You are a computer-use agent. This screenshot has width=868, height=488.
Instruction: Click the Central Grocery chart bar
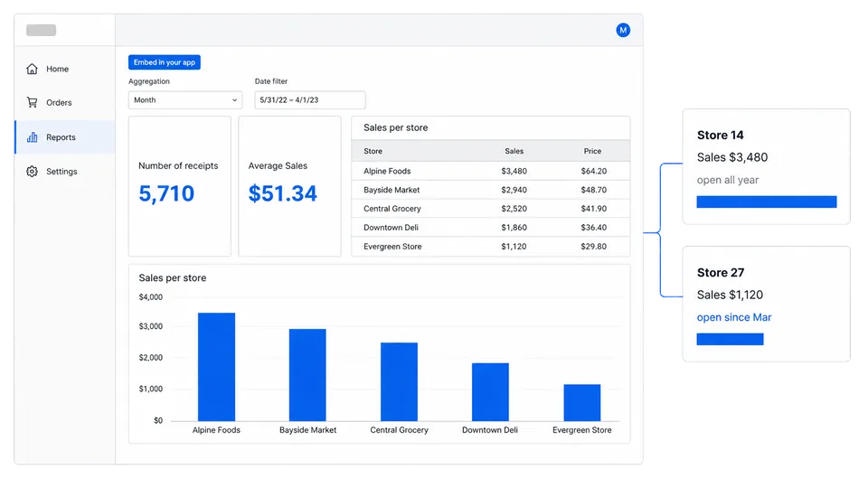(x=399, y=381)
